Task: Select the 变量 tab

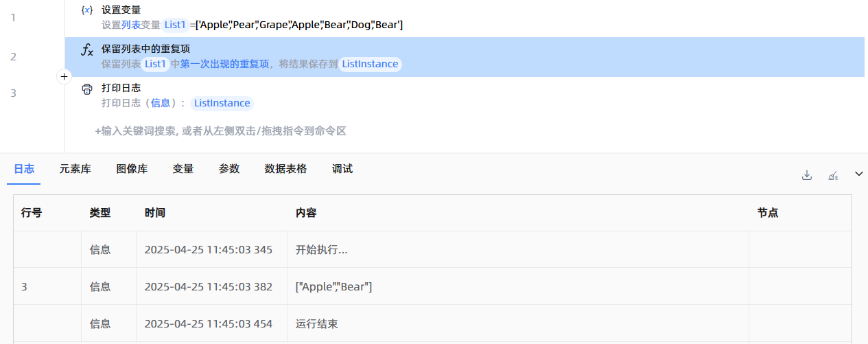Action: (183, 169)
